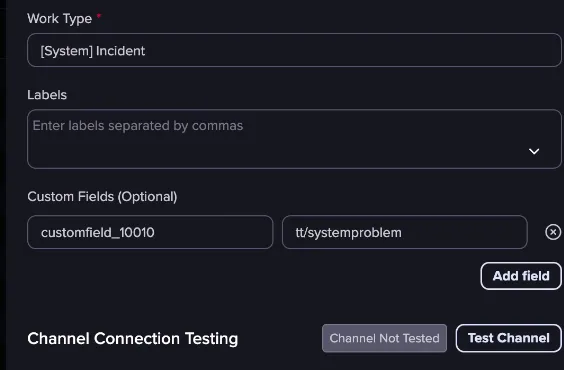Edit the customfield_10010 key input
This screenshot has width=564, height=370.
(150, 232)
